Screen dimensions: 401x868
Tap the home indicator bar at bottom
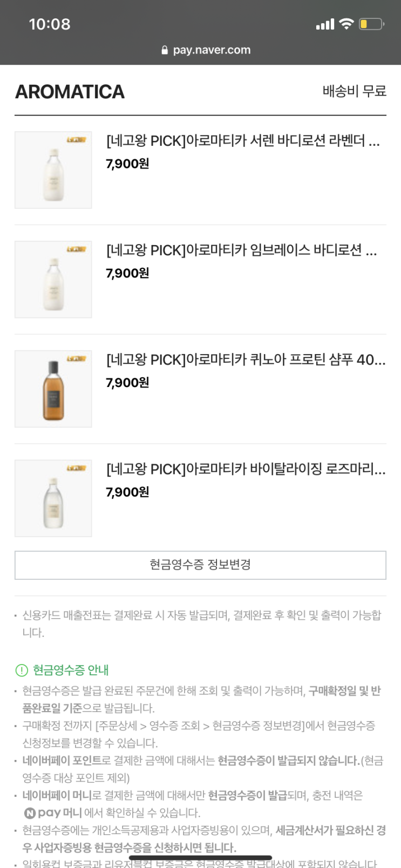200,858
